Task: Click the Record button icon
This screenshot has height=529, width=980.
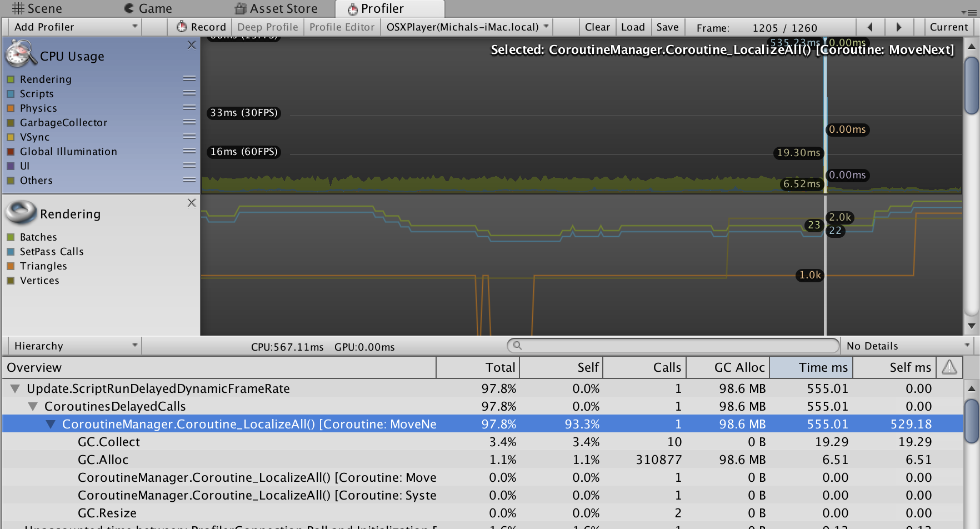Action: [182, 27]
